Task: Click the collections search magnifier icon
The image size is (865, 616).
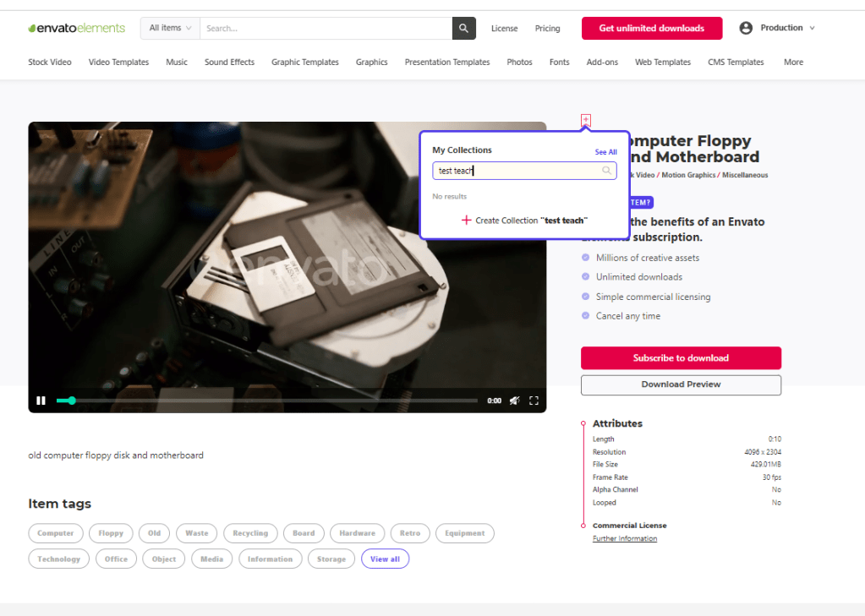Action: 606,171
